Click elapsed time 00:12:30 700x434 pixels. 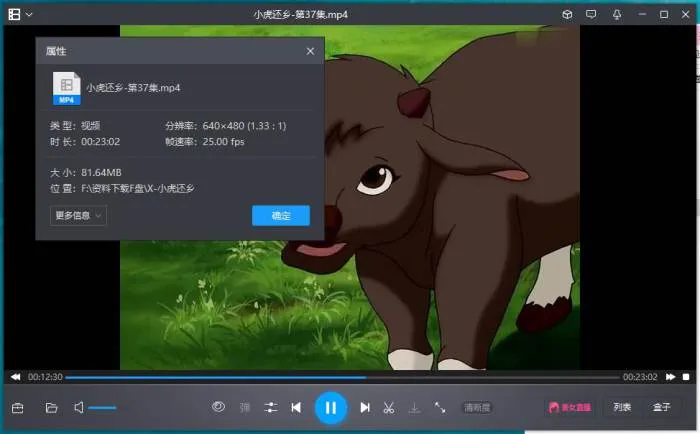pyautogui.click(x=45, y=377)
